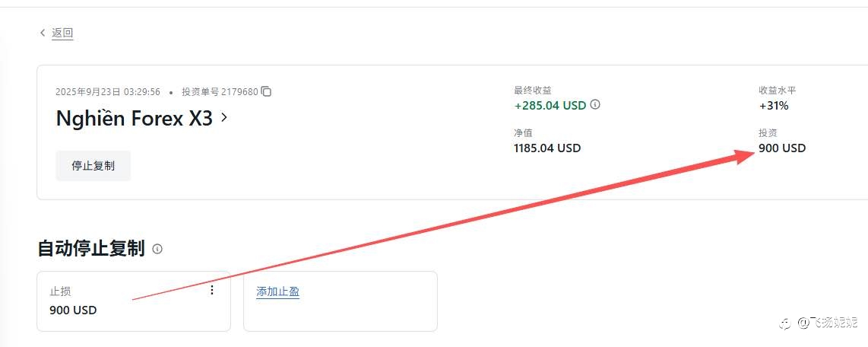Open the Nghiện Forex X3 strategy name

click(x=134, y=119)
